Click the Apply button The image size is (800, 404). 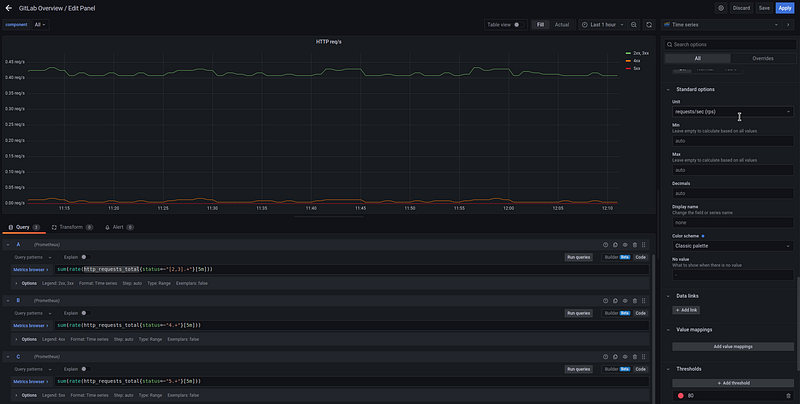pyautogui.click(x=785, y=8)
